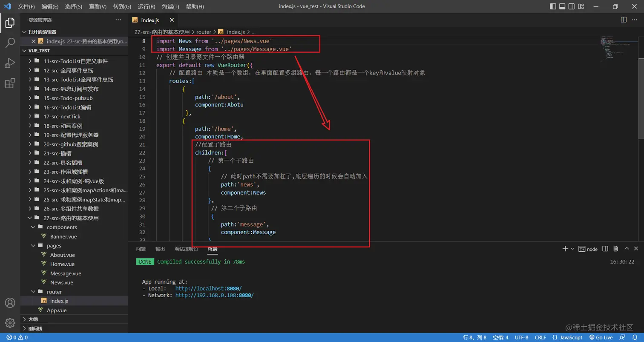644x342 pixels.
Task: Toggle bottom panel layout icon
Action: [x=562, y=6]
